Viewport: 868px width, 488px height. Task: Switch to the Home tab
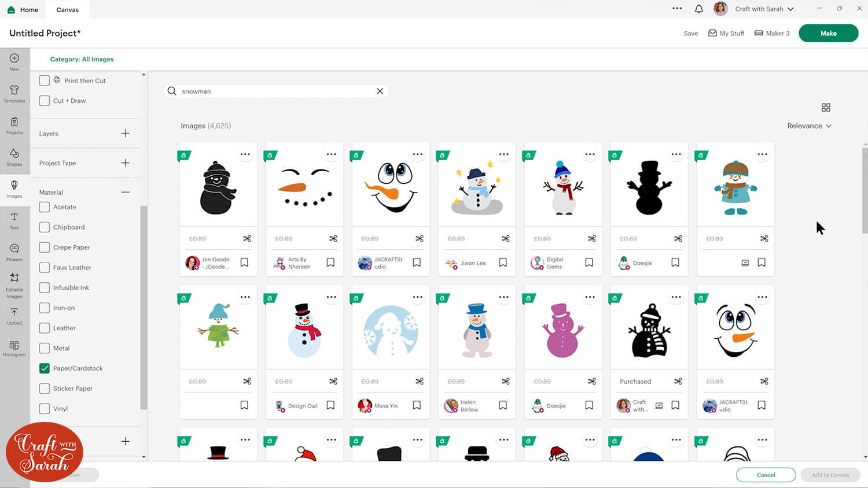[x=23, y=9]
